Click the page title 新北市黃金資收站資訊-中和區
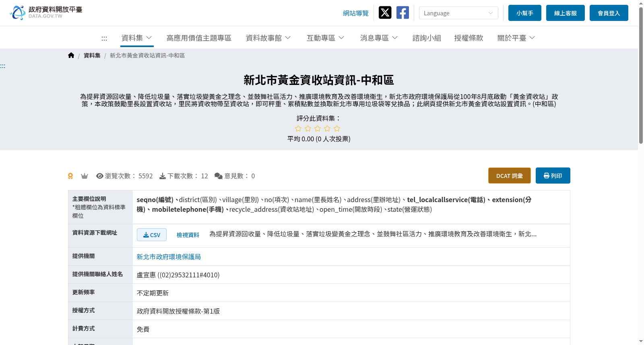Image resolution: width=644 pixels, height=345 pixels. [319, 80]
